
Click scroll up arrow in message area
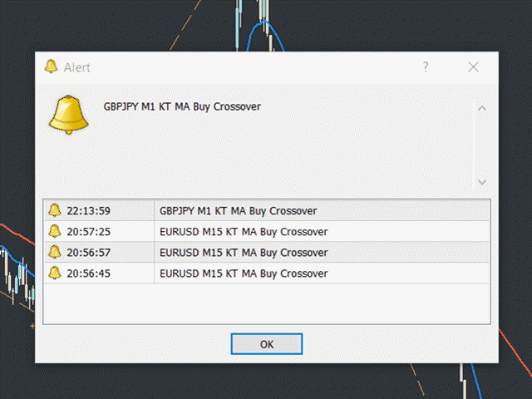(482, 109)
